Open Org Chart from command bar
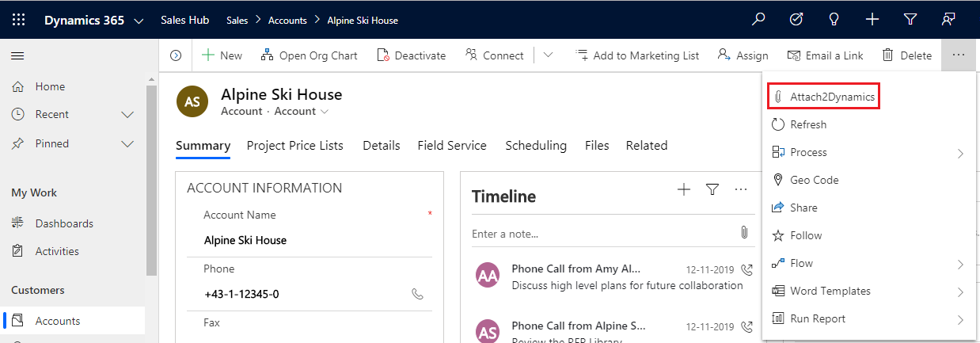The height and width of the screenshot is (343, 980). click(x=308, y=55)
